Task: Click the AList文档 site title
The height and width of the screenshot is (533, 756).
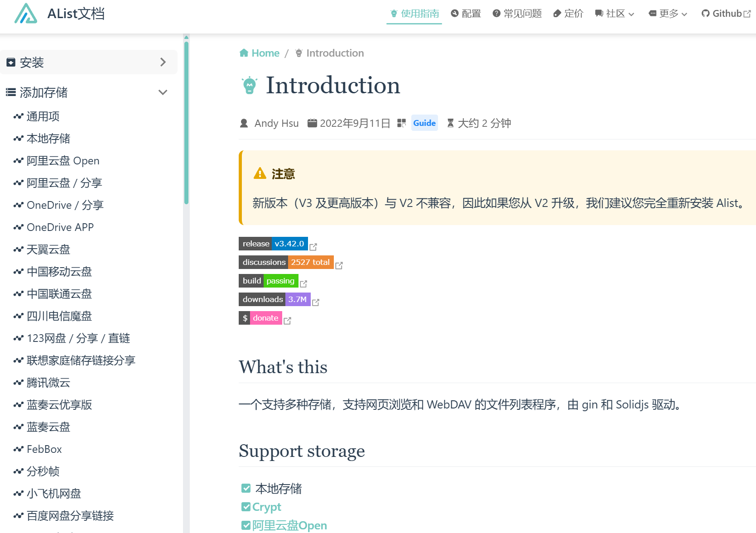Action: tap(76, 14)
